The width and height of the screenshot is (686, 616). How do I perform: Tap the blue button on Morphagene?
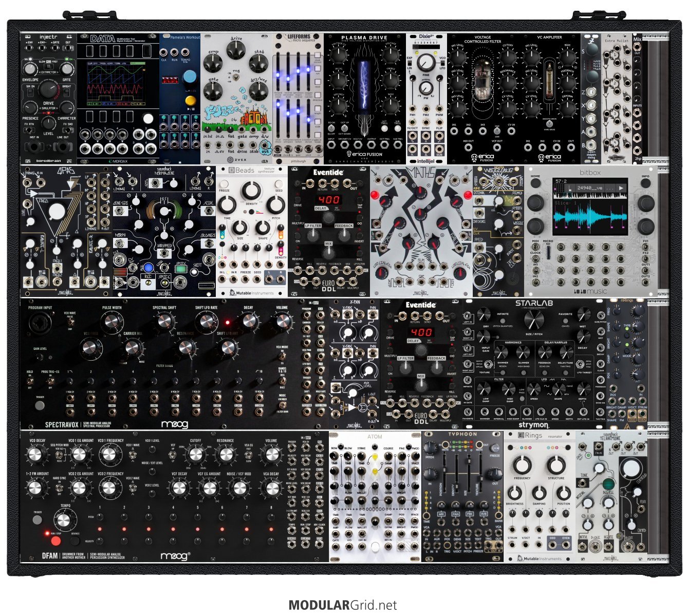coord(149,268)
